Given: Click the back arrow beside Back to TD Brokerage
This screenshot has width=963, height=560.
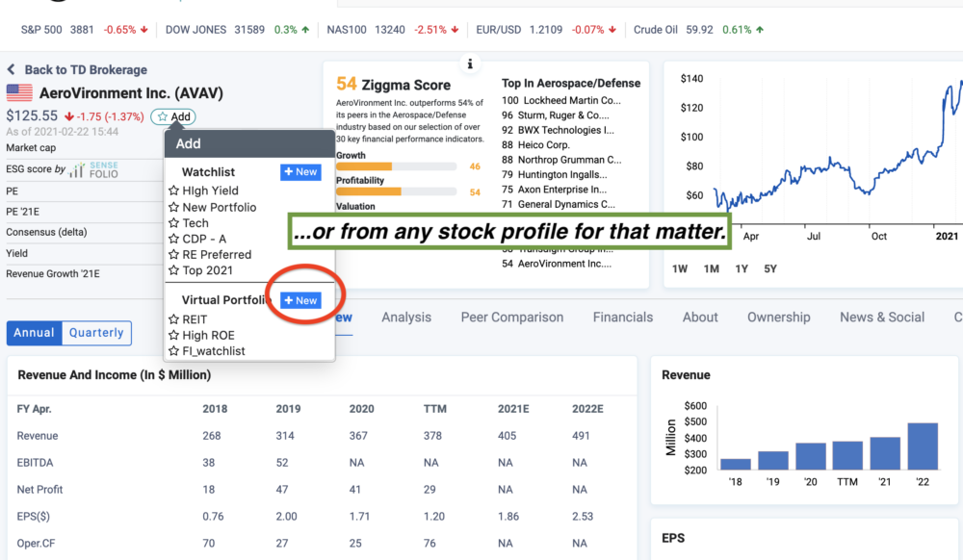Looking at the screenshot, I should tap(11, 69).
